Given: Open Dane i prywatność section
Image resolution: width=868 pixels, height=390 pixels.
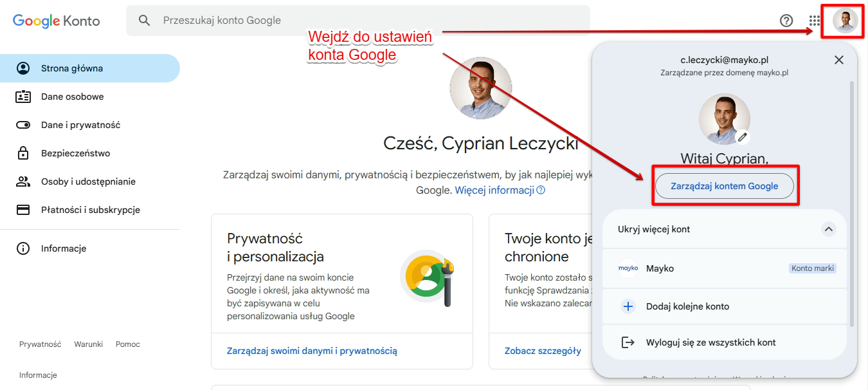Looking at the screenshot, I should pyautogui.click(x=90, y=125).
